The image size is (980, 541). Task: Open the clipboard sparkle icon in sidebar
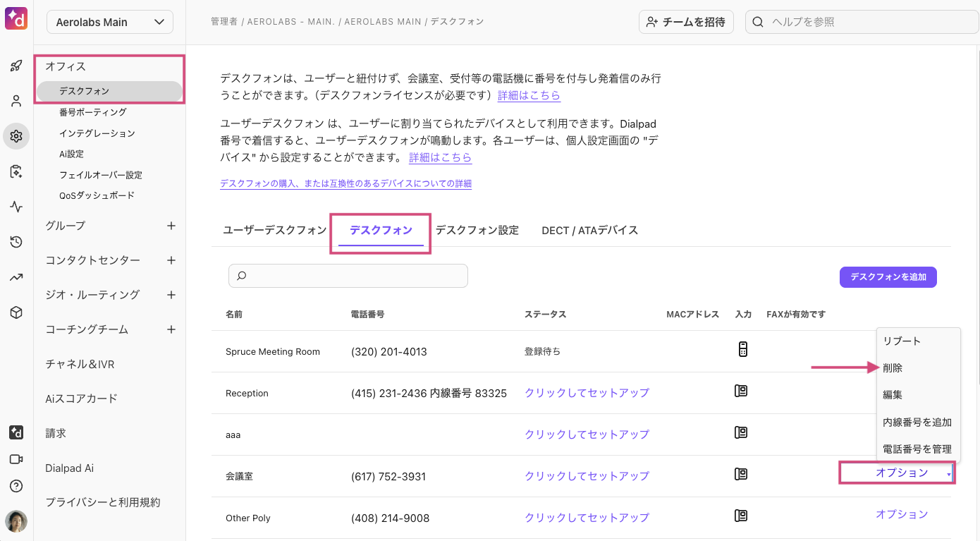pos(16,171)
